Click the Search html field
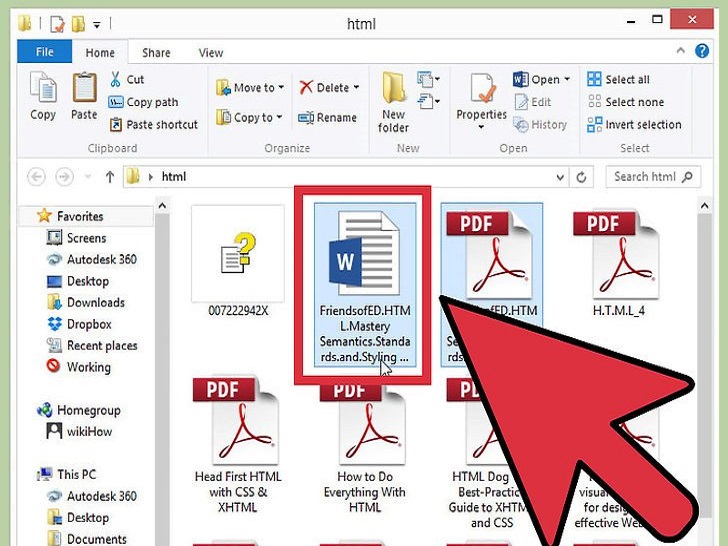Viewport: 728px width, 546px height. pos(653,177)
